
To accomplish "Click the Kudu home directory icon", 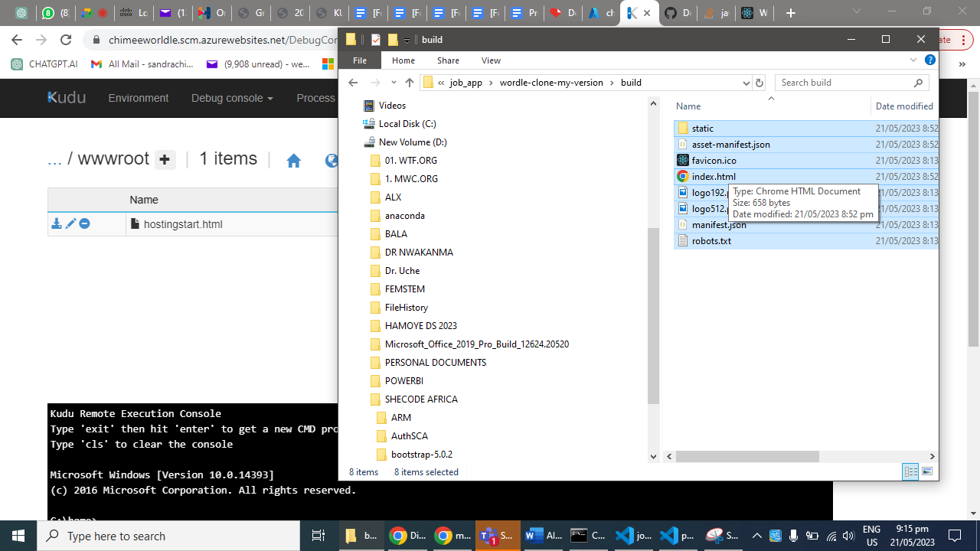I will [293, 161].
